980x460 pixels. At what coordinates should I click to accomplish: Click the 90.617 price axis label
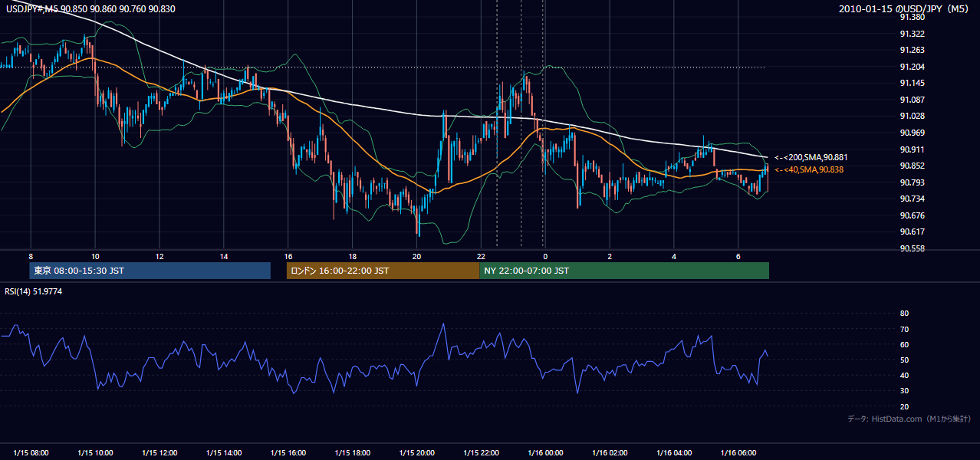tap(913, 232)
